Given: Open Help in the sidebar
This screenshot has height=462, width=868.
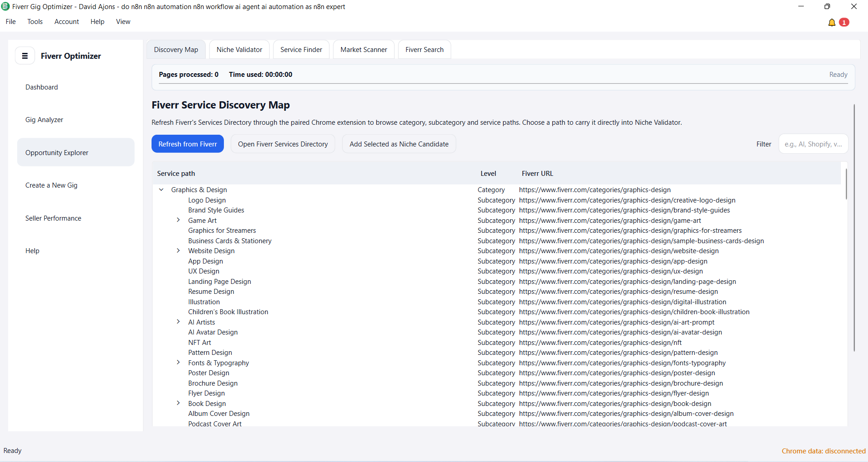Looking at the screenshot, I should (76, 251).
